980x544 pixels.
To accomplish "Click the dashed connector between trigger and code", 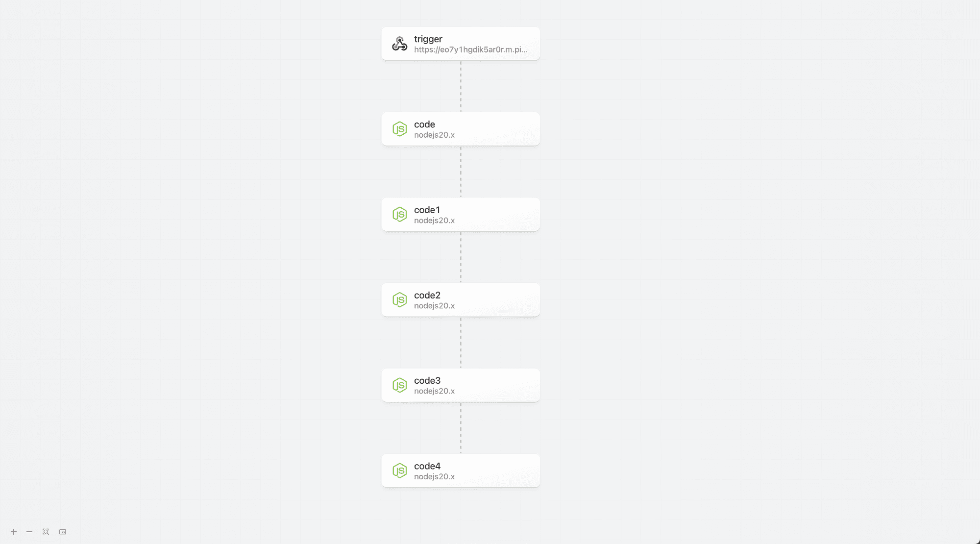I will (461, 86).
